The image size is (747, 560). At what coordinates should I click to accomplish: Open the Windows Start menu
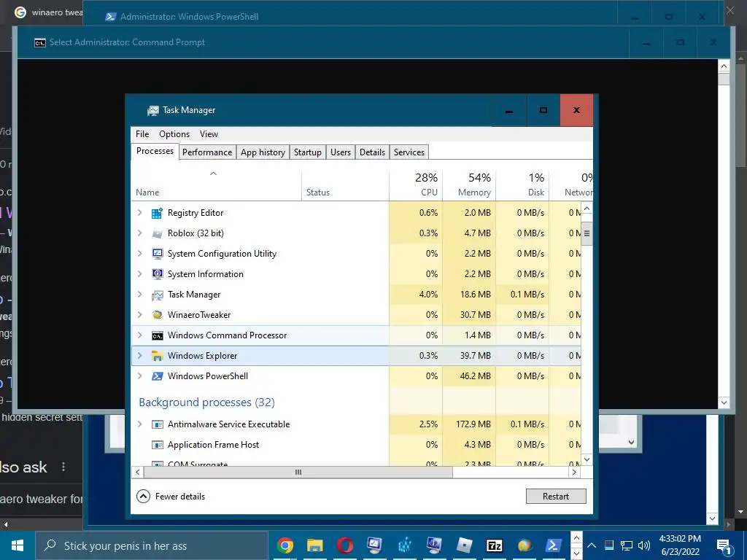point(18,545)
